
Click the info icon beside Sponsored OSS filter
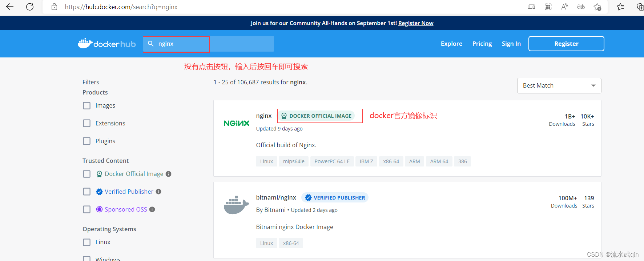pos(152,209)
